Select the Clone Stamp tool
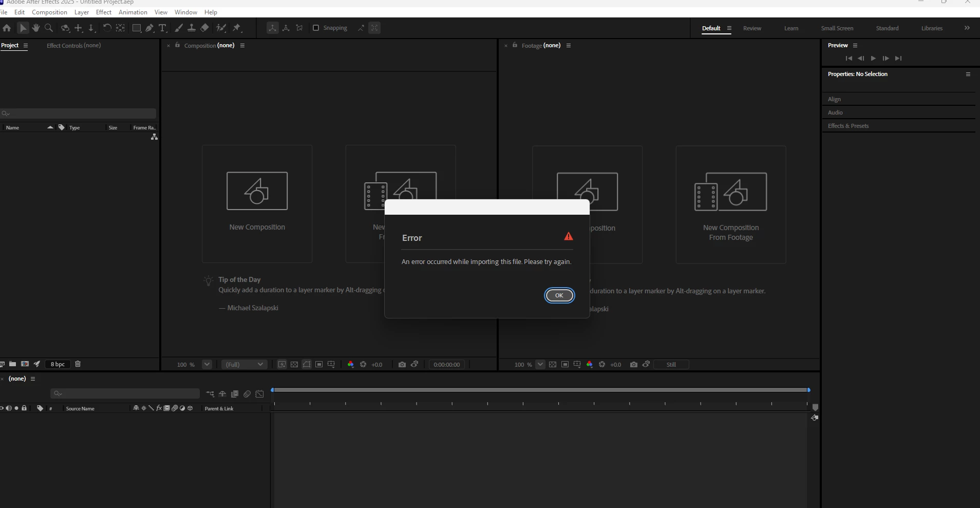Screen dimensions: 980x508 [x=192, y=28]
